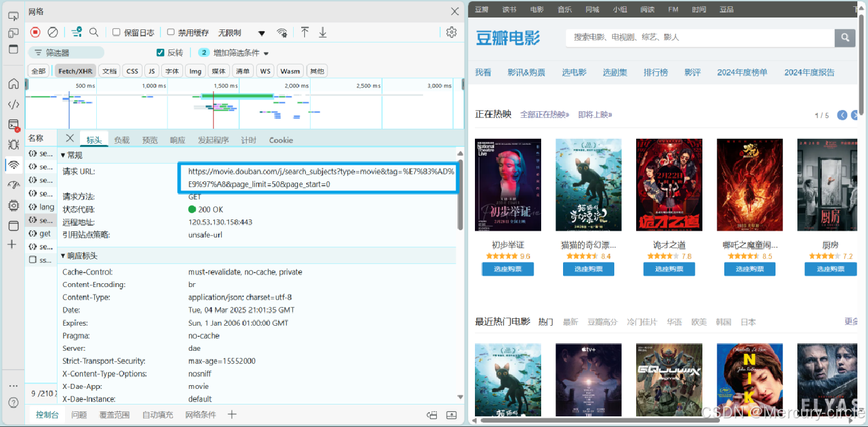Enable 禁用缓存 checkbox
The width and height of the screenshot is (868, 427).
pos(171,32)
